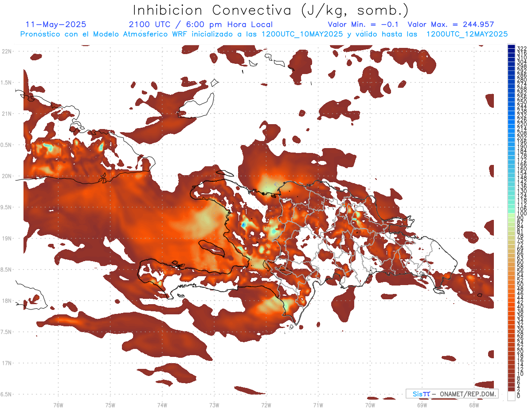Click the '22N' latitude label
This screenshot has height=411, width=532.
tap(6, 51)
